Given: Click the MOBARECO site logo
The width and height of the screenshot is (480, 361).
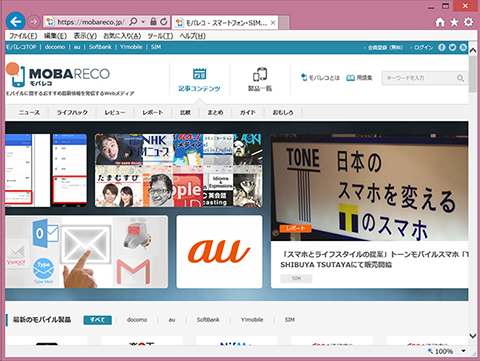Looking at the screenshot, I should click(58, 75).
